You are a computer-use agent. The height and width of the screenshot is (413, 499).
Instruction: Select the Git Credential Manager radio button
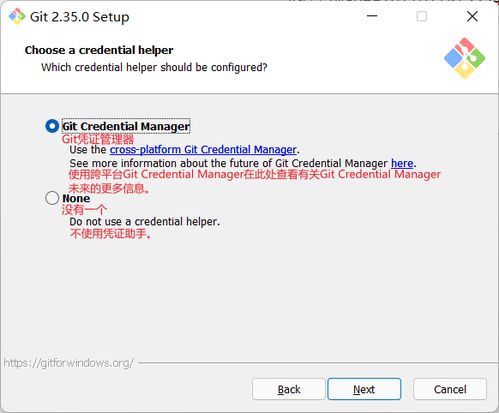coord(52,126)
